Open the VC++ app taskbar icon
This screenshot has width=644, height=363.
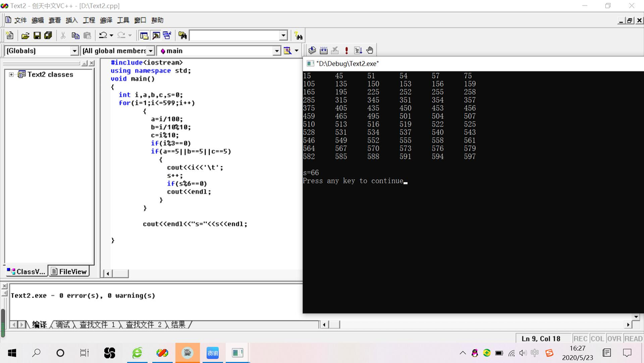[x=162, y=353]
